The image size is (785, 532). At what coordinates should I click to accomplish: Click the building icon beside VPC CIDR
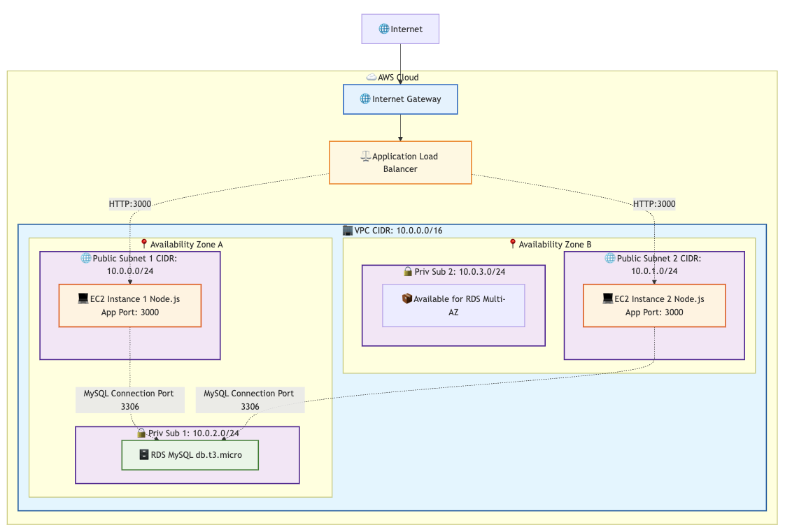[x=348, y=231]
